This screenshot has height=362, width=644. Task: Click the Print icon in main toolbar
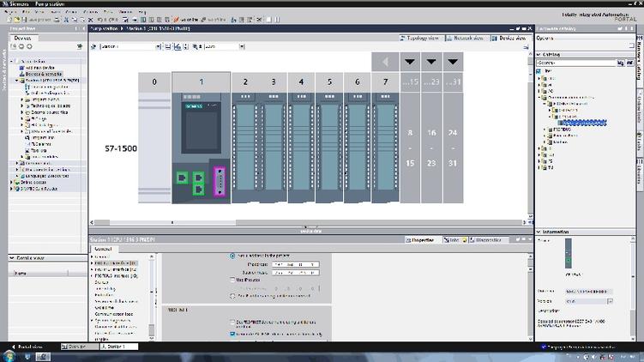click(57, 20)
